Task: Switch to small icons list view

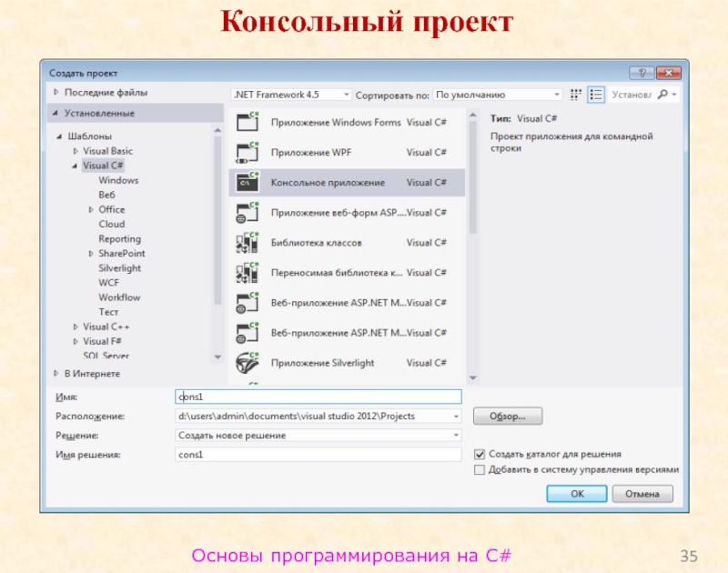Action: (577, 95)
